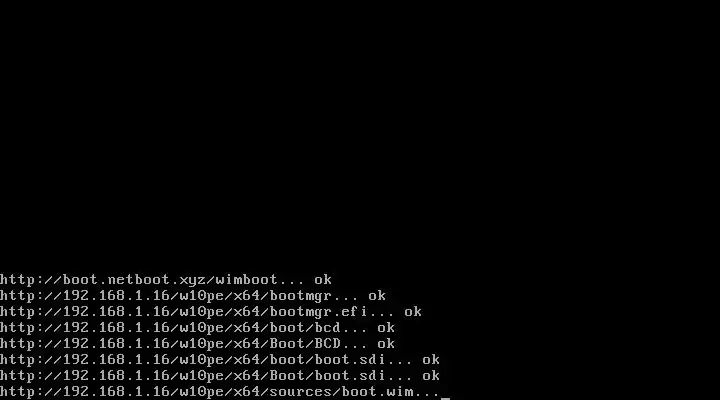Click the ok after capitalized Boot/boot.sdi

coord(431,376)
